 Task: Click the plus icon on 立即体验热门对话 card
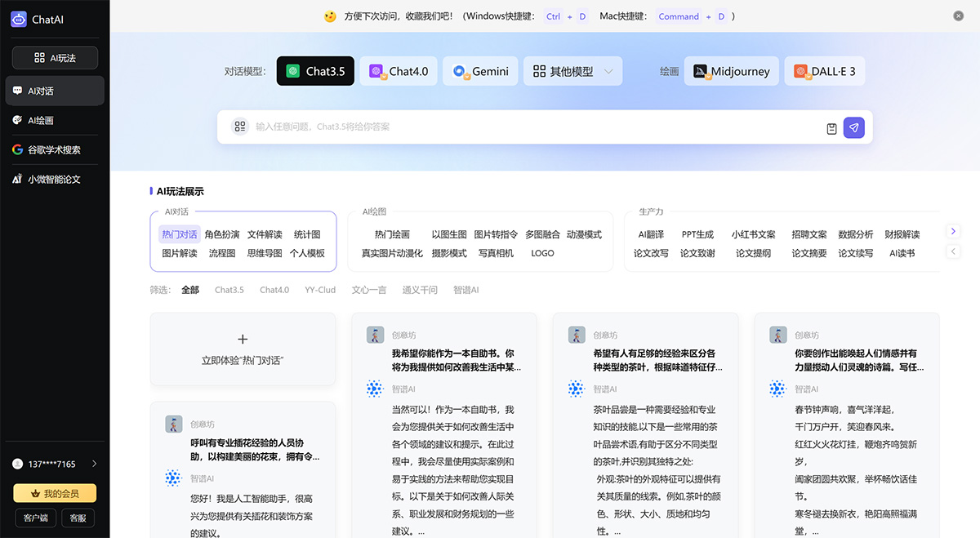243,338
